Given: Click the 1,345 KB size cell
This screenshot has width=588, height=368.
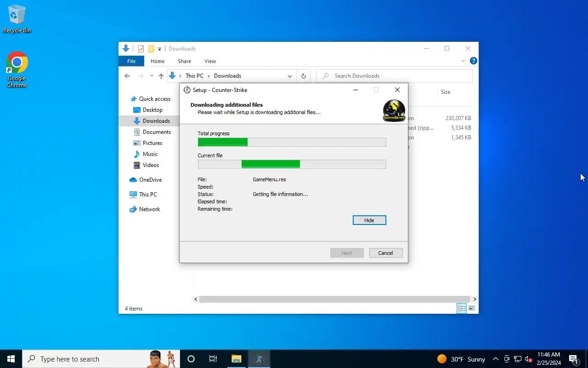Looking at the screenshot, I should 461,138.
